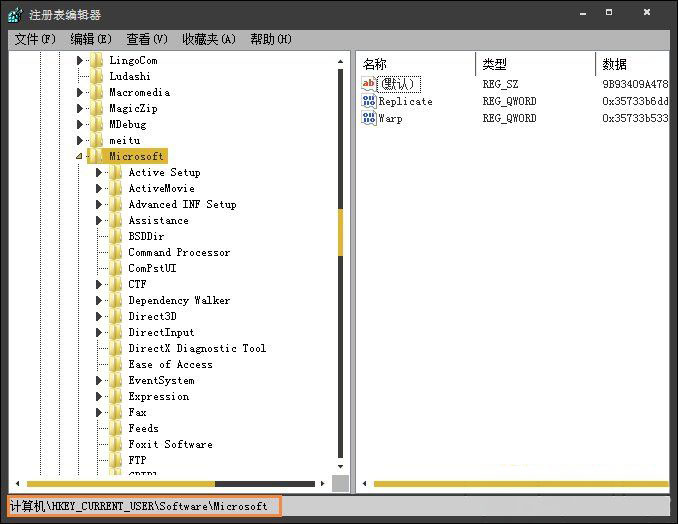Select the Replicate value name

coord(406,102)
